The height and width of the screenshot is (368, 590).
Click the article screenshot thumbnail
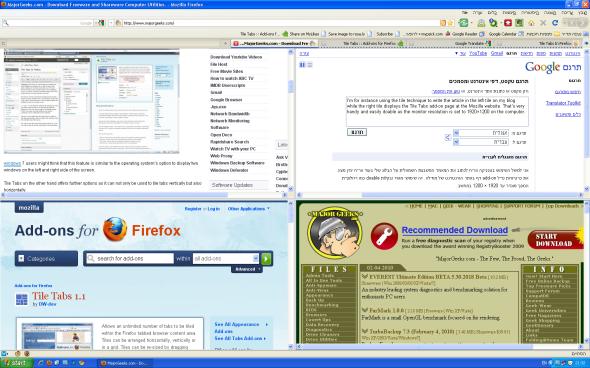coord(91,102)
